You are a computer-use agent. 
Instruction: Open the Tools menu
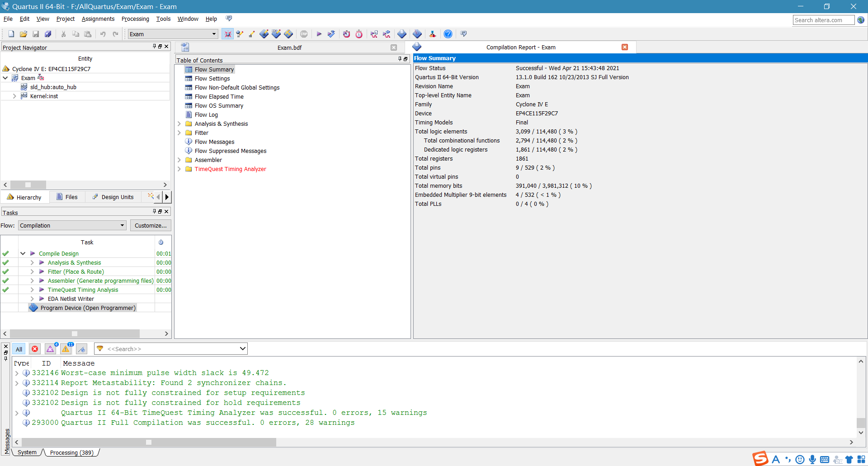tap(163, 19)
